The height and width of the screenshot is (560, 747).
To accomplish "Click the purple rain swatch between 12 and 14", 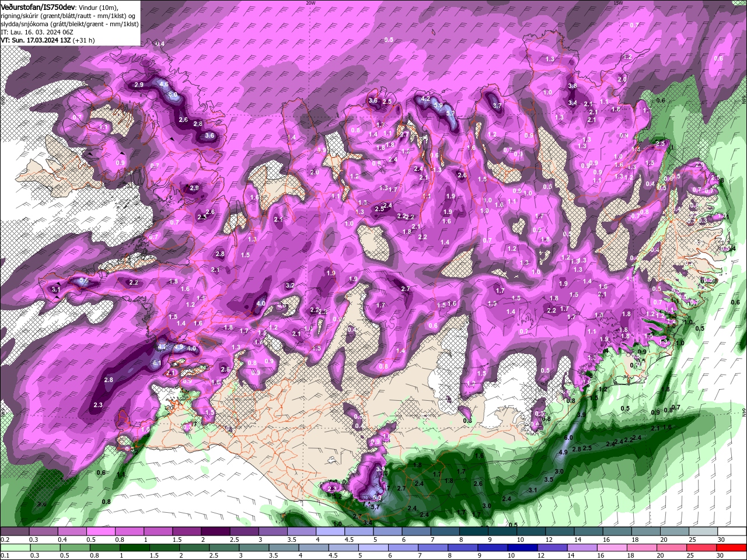I will point(553,548).
